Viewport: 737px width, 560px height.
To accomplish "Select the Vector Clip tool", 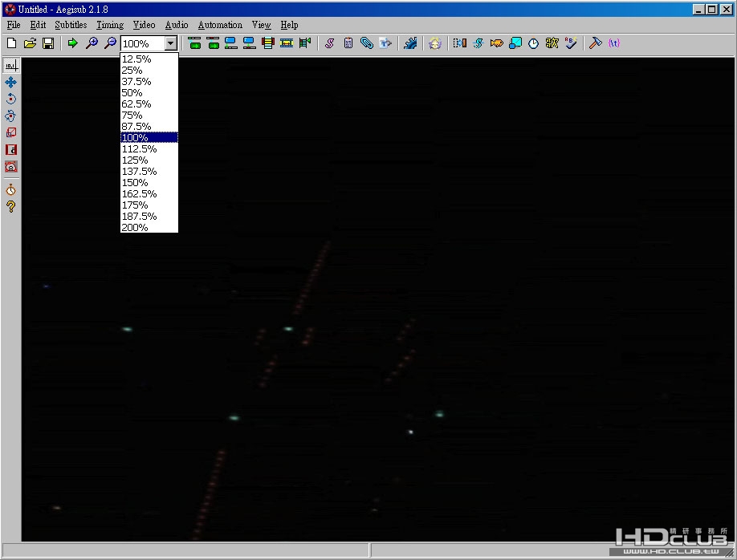I will tap(11, 167).
